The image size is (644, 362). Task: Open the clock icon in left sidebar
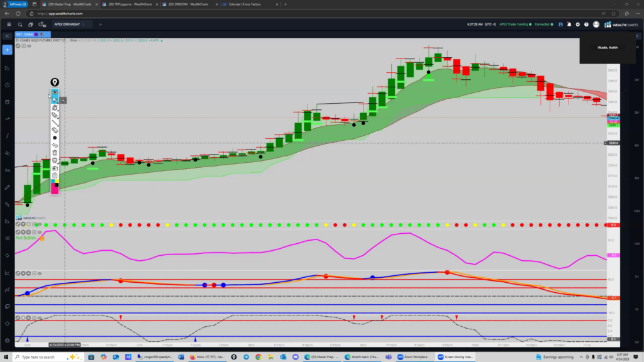point(7,85)
